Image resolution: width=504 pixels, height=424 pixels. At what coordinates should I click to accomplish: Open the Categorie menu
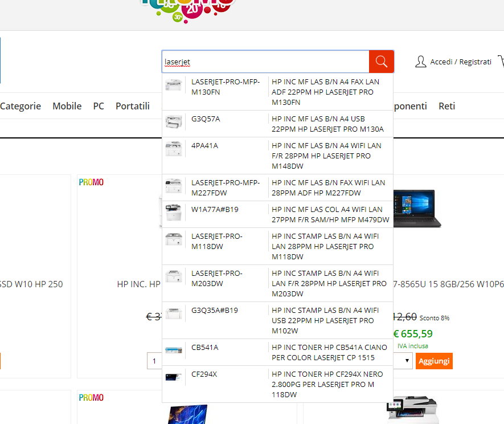[21, 106]
